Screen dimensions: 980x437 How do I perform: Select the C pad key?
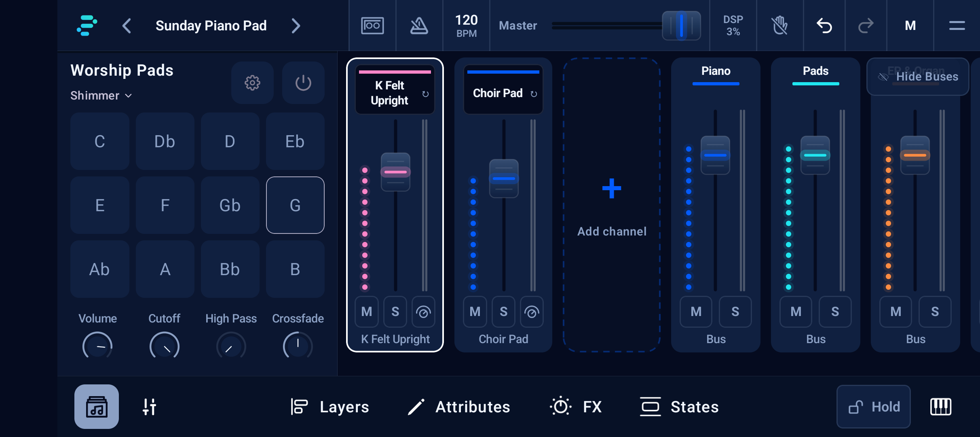tap(99, 141)
